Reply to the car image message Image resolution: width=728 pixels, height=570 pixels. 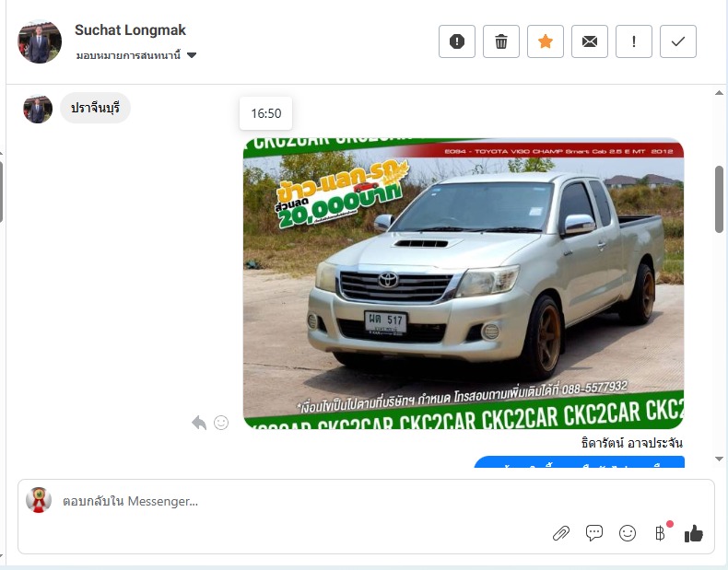click(199, 423)
